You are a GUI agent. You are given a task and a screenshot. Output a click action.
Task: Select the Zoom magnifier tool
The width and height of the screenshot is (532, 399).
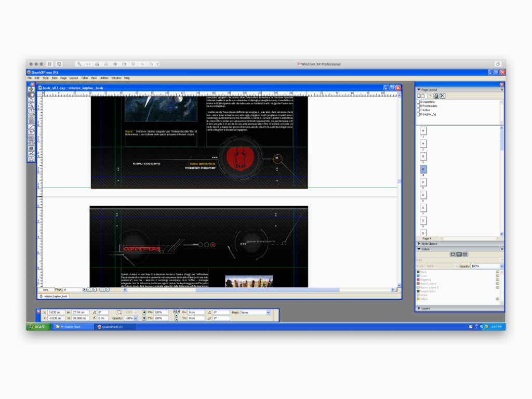tap(31, 105)
